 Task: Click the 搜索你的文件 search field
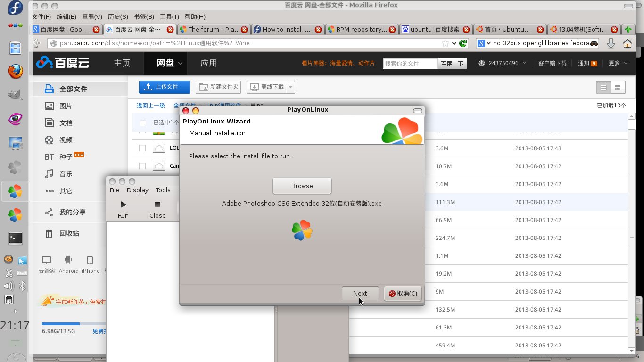point(410,63)
